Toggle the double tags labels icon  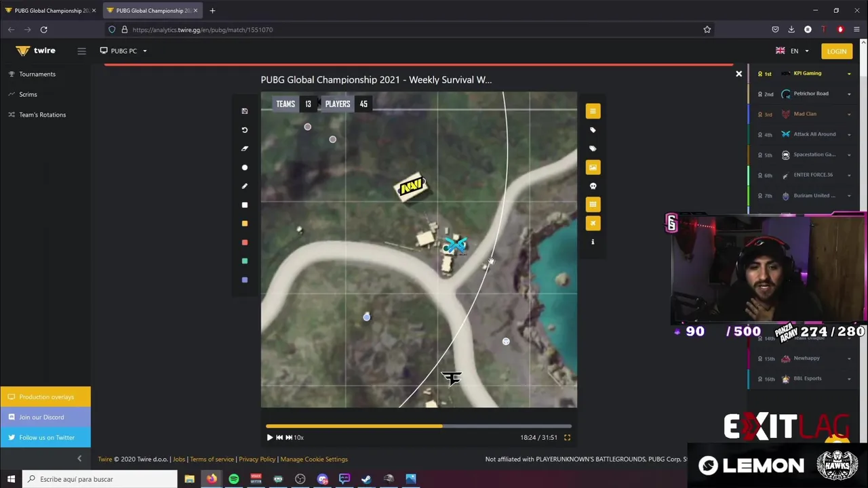point(593,148)
